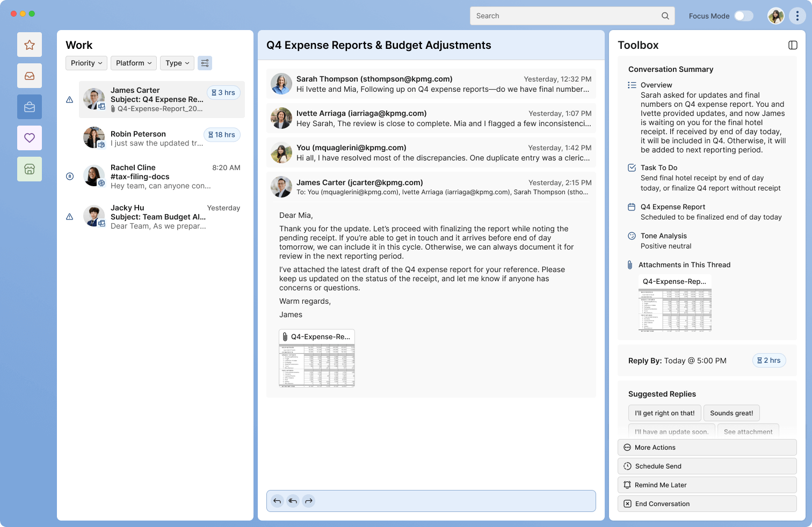Click "Positive neutral" tone text

(x=666, y=246)
